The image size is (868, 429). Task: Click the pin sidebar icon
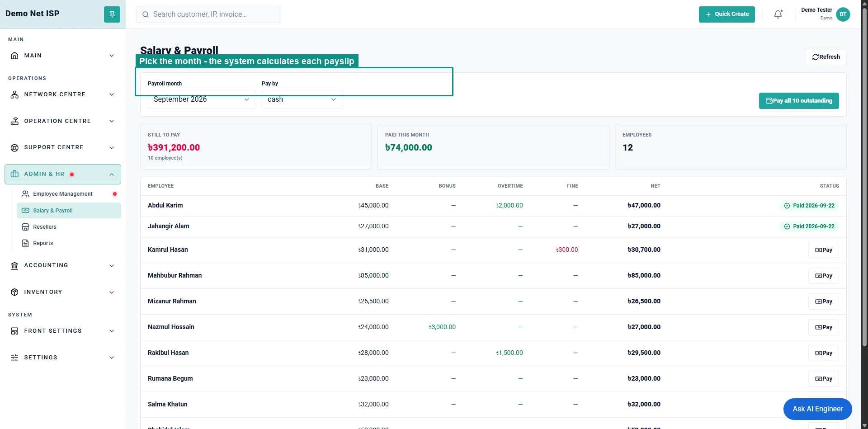pyautogui.click(x=112, y=14)
